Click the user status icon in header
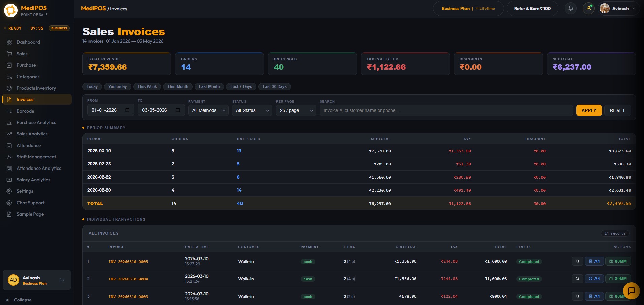644x305 pixels. pyautogui.click(x=589, y=8)
